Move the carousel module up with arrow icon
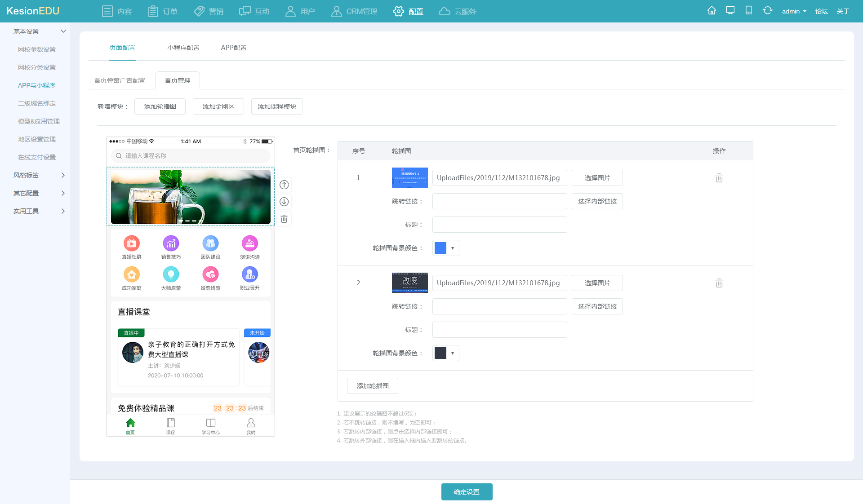The width and height of the screenshot is (863, 504). (x=284, y=184)
